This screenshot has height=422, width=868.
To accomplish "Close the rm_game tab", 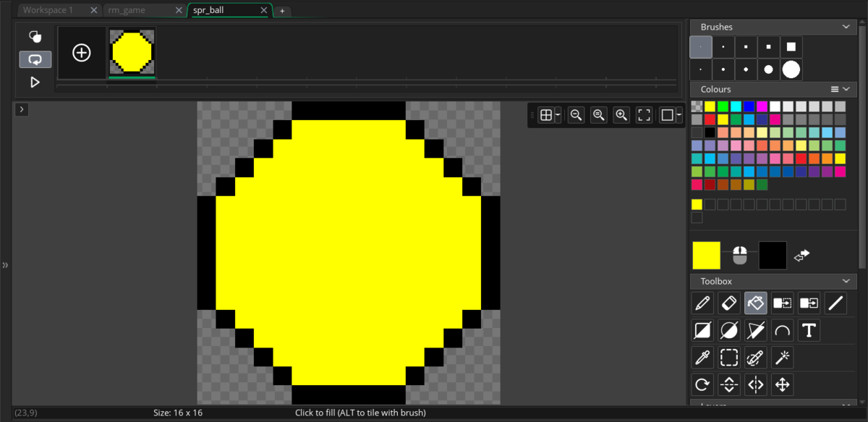I will pos(179,10).
